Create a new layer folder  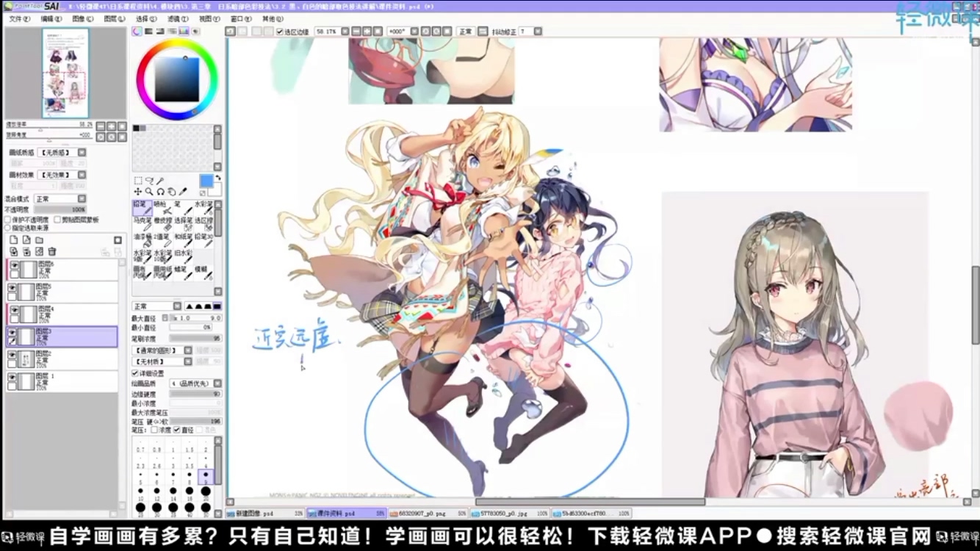tap(40, 240)
